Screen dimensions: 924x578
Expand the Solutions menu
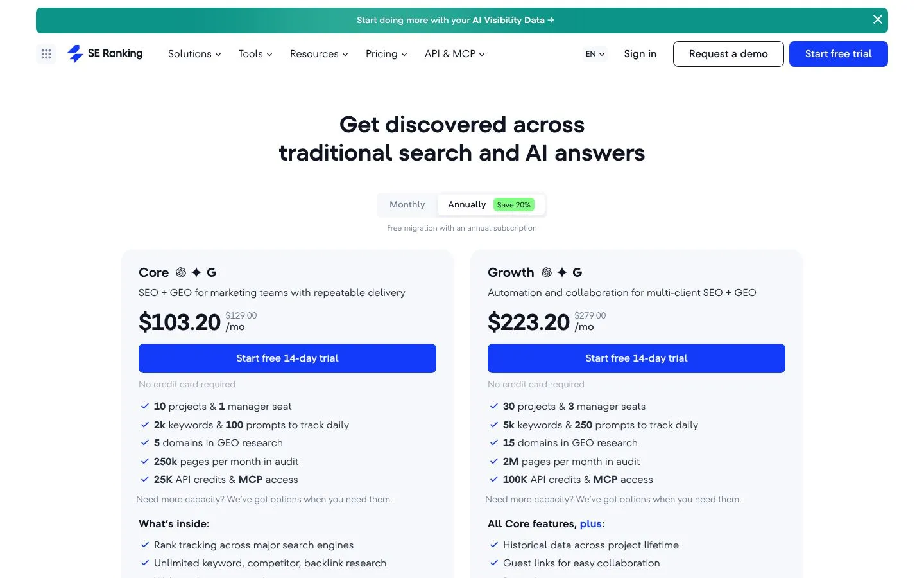[194, 54]
